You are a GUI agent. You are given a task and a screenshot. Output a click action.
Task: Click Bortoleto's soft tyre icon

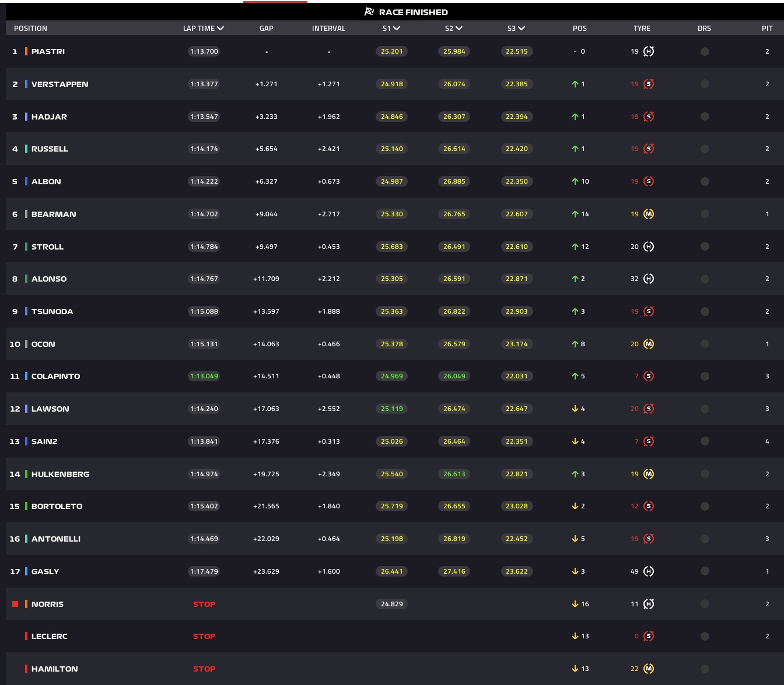click(x=648, y=506)
